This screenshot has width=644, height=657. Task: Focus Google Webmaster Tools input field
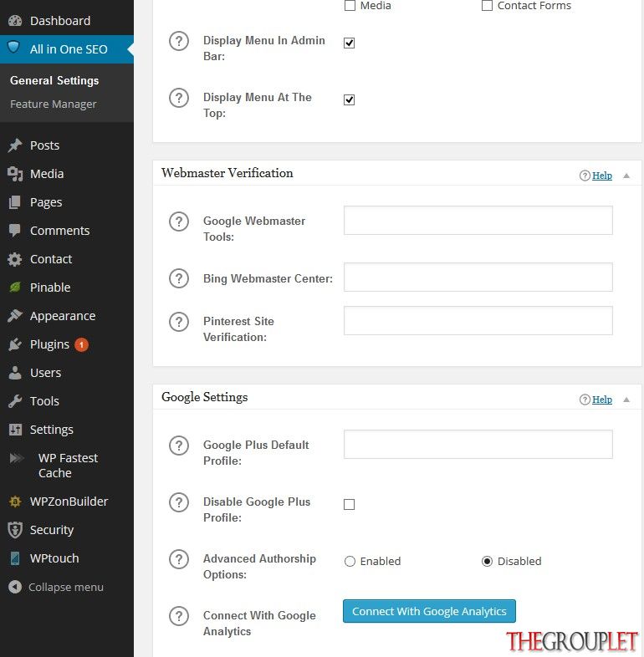click(x=478, y=221)
